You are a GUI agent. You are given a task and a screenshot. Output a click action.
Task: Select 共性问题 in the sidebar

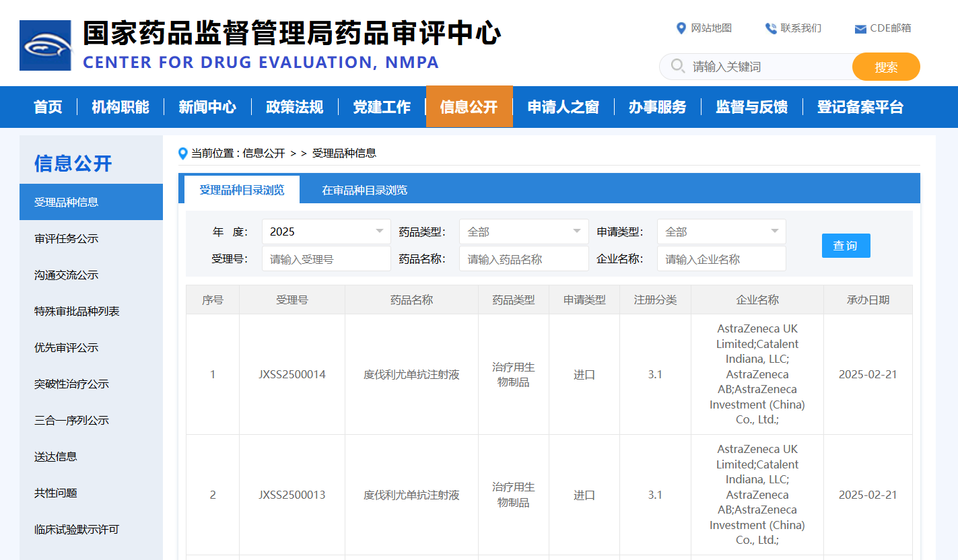coord(91,493)
